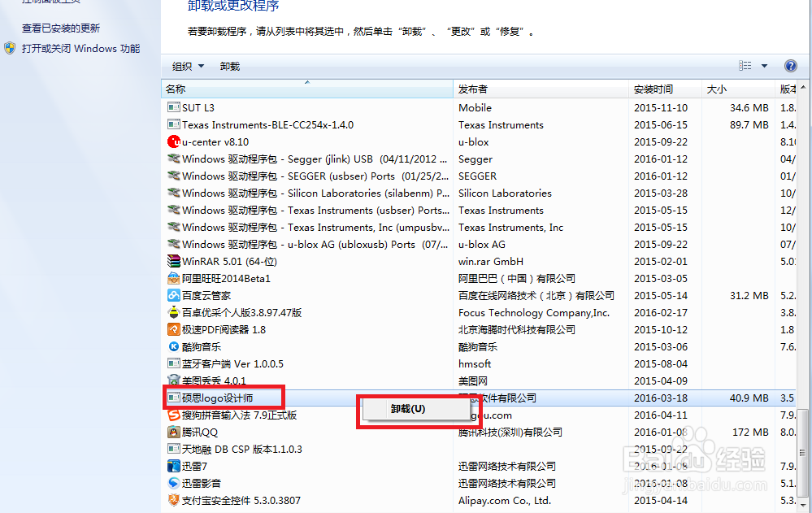The image size is (812, 513).
Task: Click publisher 'u-blox AG'
Action: pos(482,244)
